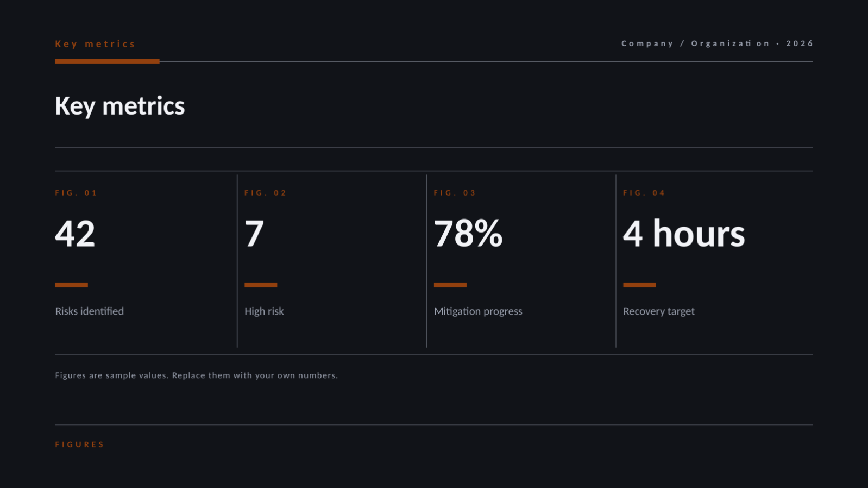This screenshot has height=489, width=868.
Task: Select the 'FIG. 01' label
Action: [76, 193]
